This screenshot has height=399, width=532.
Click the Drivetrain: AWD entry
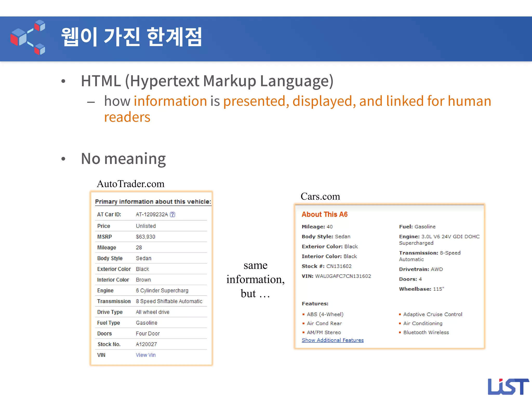pyautogui.click(x=421, y=269)
